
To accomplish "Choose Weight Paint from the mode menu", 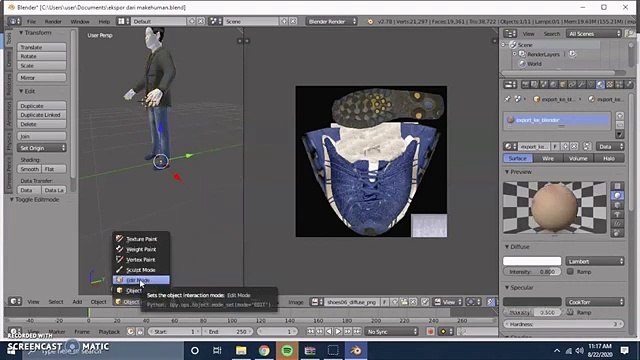I will 141,249.
